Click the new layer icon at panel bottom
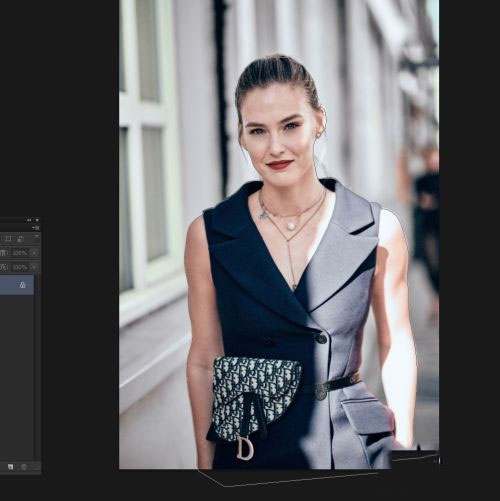Image resolution: width=500 pixels, height=501 pixels. [x=11, y=467]
